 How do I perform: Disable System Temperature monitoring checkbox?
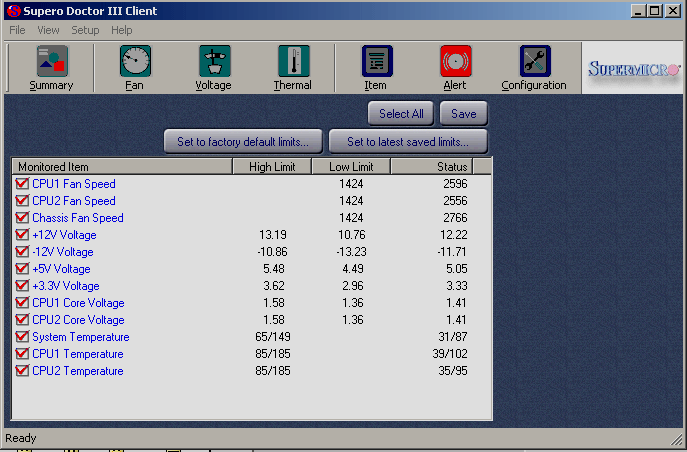22,337
